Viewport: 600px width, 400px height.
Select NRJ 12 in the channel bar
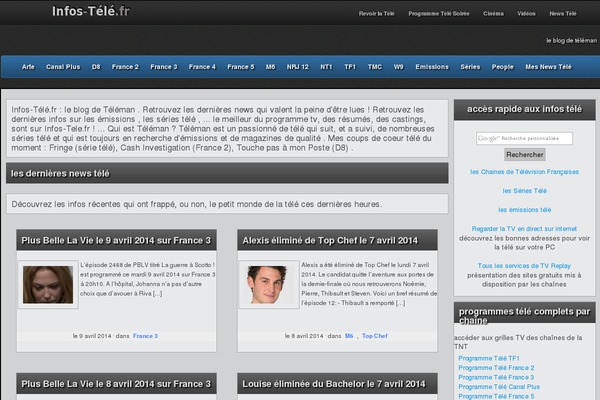[298, 67]
